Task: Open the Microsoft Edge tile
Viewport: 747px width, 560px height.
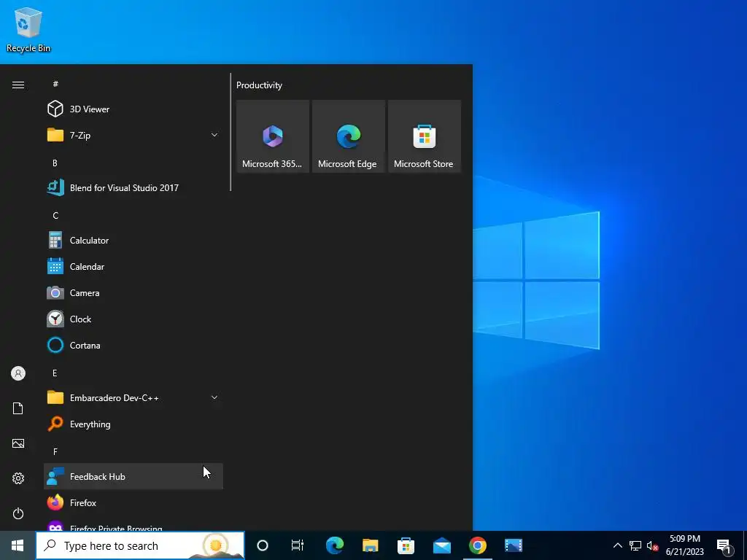Action: click(x=348, y=136)
